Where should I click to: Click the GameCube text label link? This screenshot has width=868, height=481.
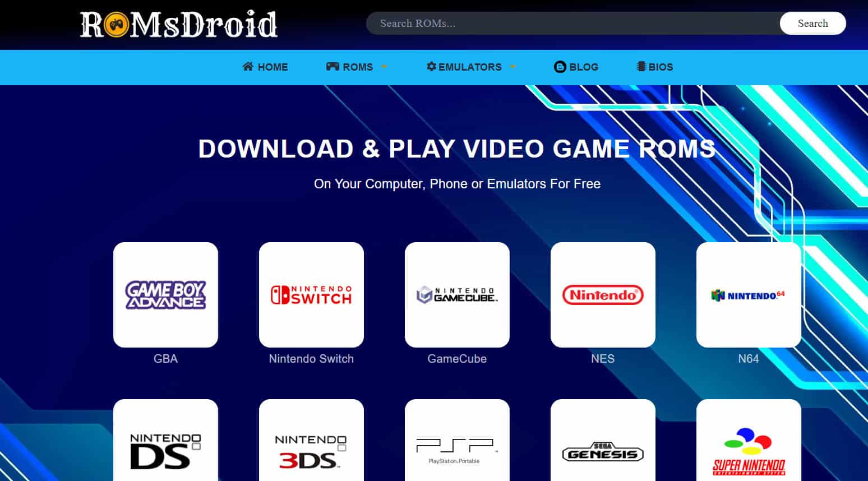coord(457,359)
